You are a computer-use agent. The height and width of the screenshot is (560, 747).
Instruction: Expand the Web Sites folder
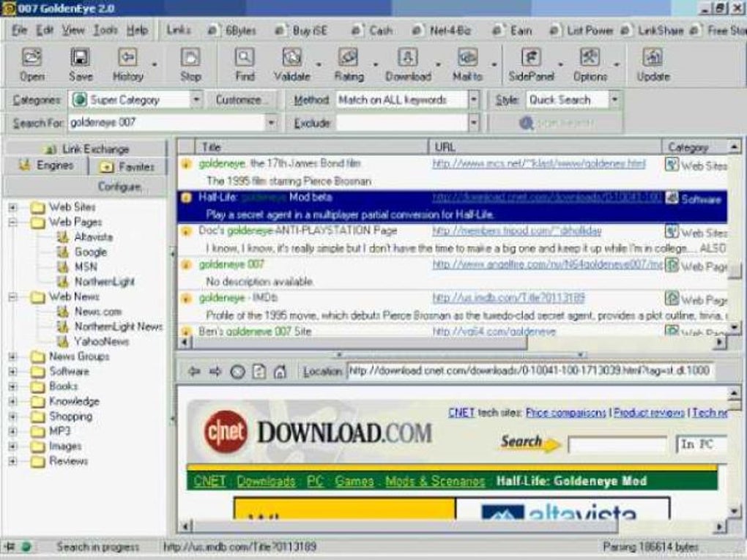pyautogui.click(x=13, y=207)
